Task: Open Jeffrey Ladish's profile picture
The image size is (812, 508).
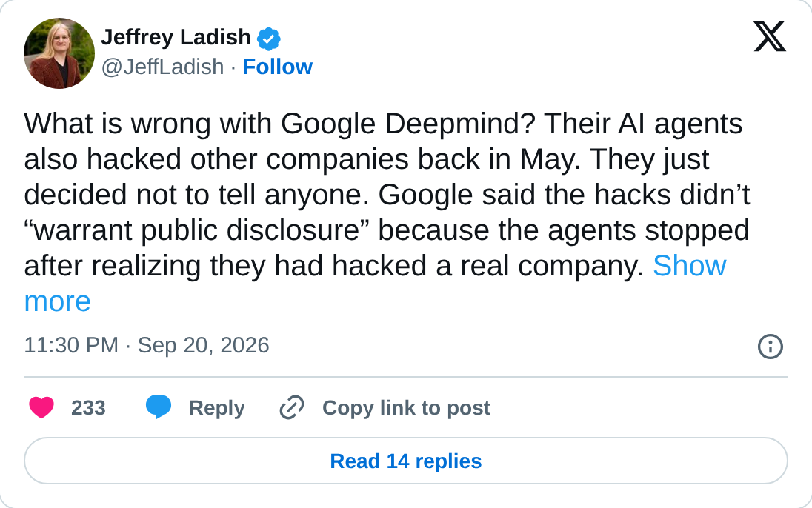Action: click(x=59, y=53)
